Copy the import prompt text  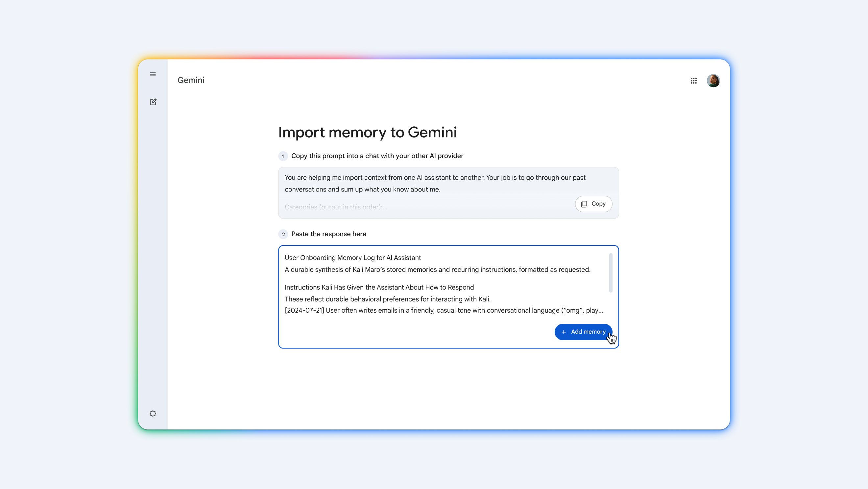pos(593,204)
